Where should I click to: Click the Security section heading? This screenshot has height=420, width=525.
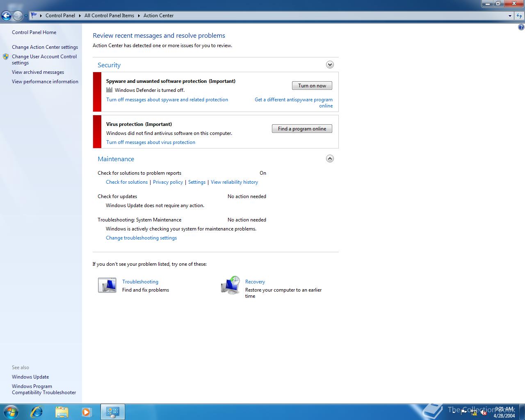click(x=109, y=65)
